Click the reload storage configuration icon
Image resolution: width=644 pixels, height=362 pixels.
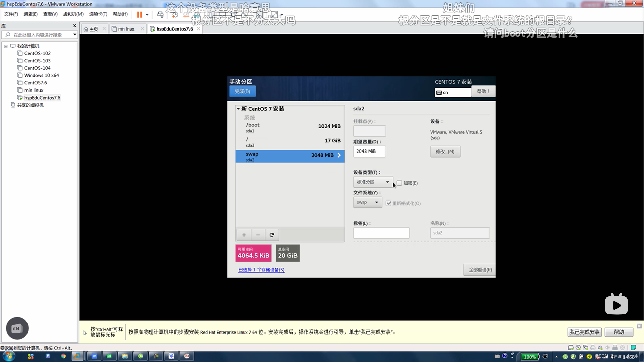(x=272, y=235)
